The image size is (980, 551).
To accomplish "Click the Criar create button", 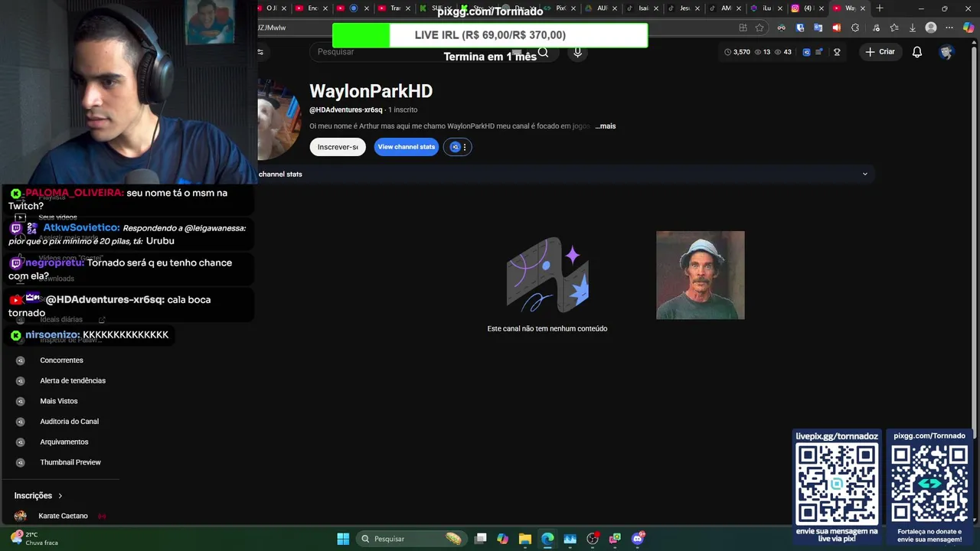I will (880, 52).
